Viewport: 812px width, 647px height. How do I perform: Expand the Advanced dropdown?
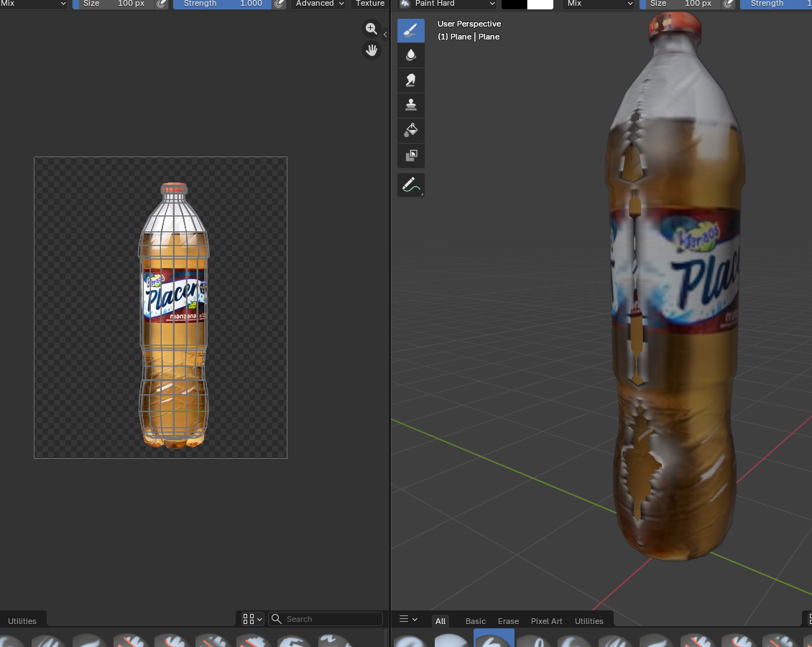320,4
